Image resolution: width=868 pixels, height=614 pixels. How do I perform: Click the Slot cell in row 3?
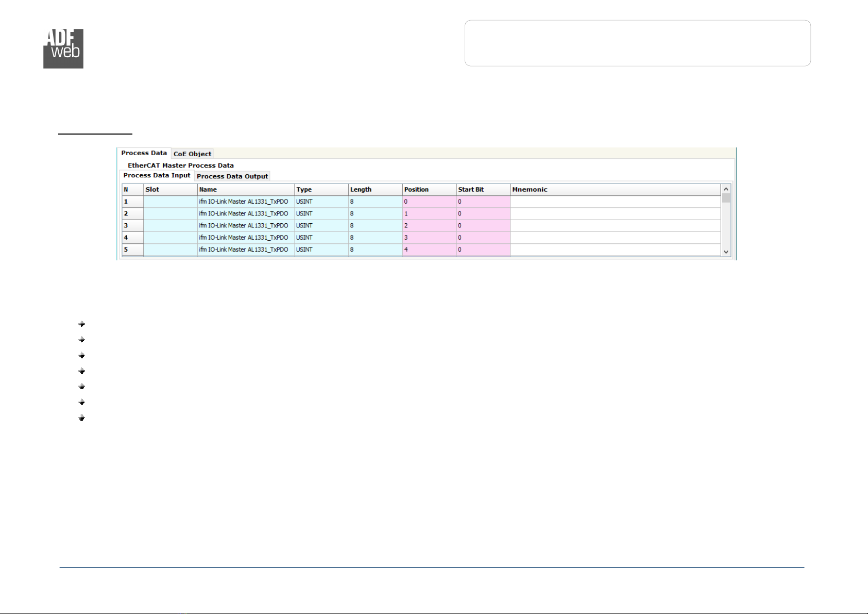tap(171, 226)
